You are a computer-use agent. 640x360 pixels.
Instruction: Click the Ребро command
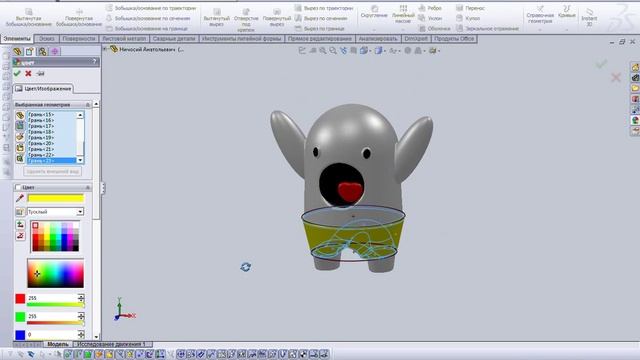pyautogui.click(x=430, y=8)
